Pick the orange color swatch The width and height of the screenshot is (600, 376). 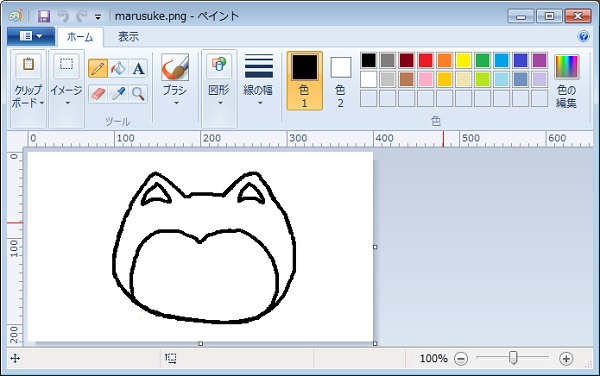(444, 60)
